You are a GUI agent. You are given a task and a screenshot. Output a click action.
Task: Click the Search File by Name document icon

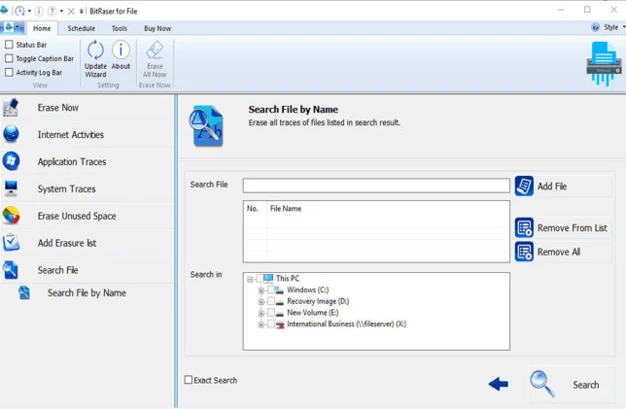24,293
